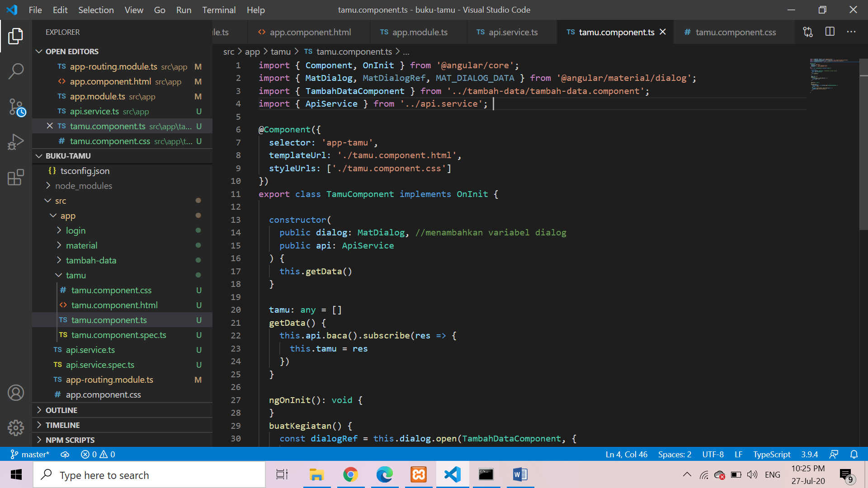This screenshot has width=868, height=488.
Task: Click the notifications bell in status bar
Action: [854, 454]
